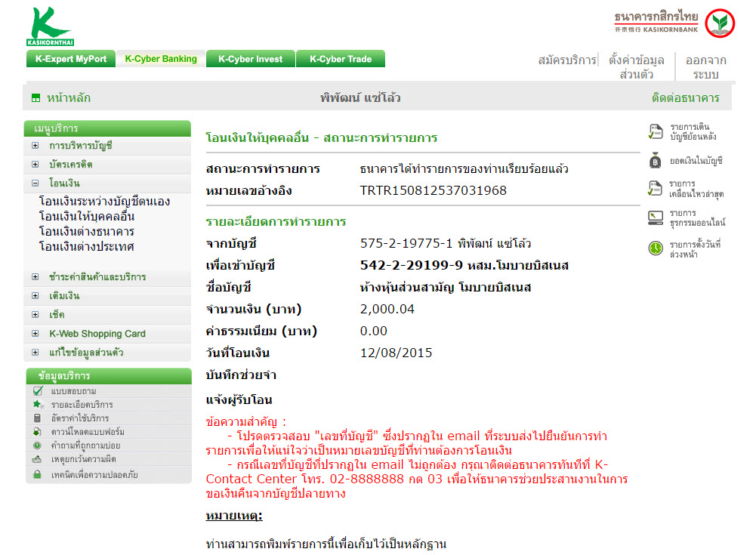
Task: Select โอนเงินระหว่างบัญชีตนเอง menu item
Action: 104,201
